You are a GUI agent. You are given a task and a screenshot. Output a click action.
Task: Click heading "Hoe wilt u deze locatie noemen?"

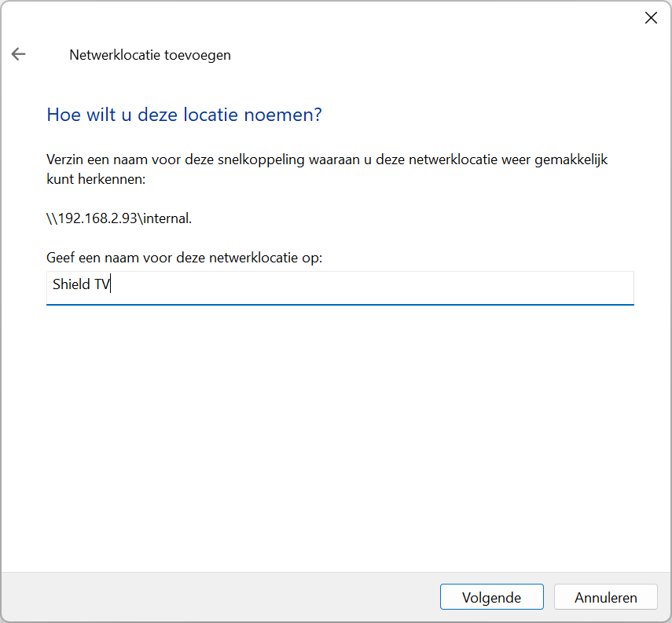[185, 115]
